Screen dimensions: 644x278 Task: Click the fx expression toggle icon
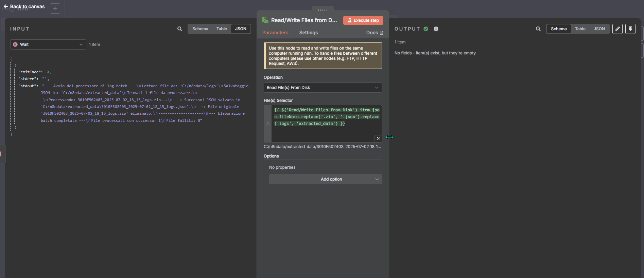click(268, 124)
